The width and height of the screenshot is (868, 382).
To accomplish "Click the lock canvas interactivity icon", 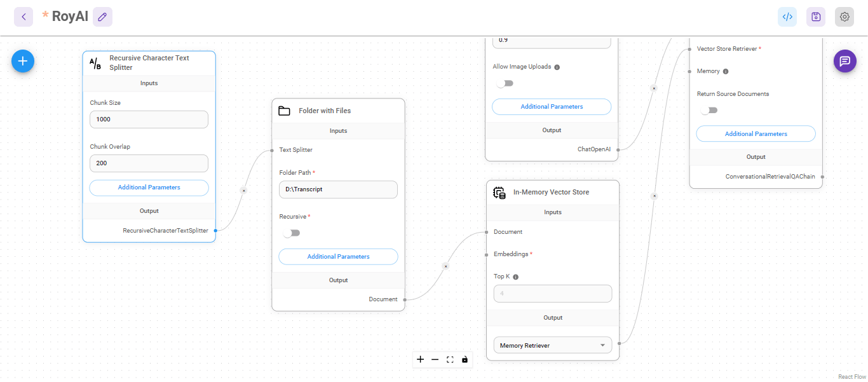I will click(465, 360).
